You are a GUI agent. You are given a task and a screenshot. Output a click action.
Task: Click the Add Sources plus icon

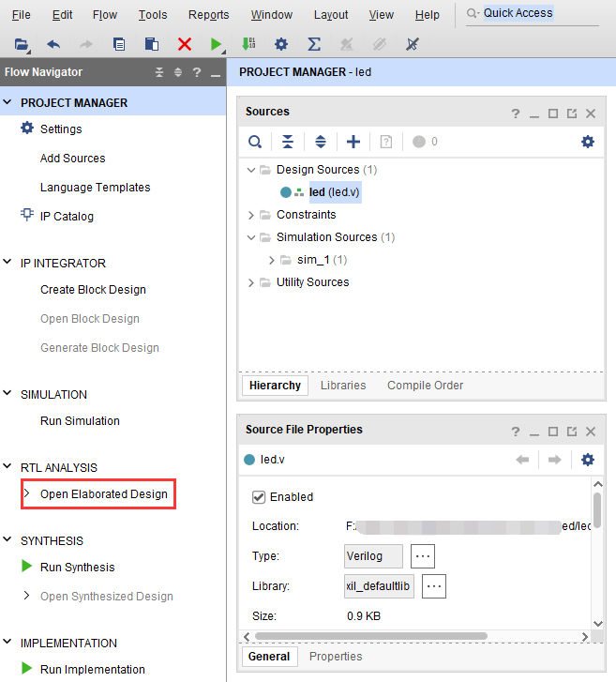tap(353, 142)
